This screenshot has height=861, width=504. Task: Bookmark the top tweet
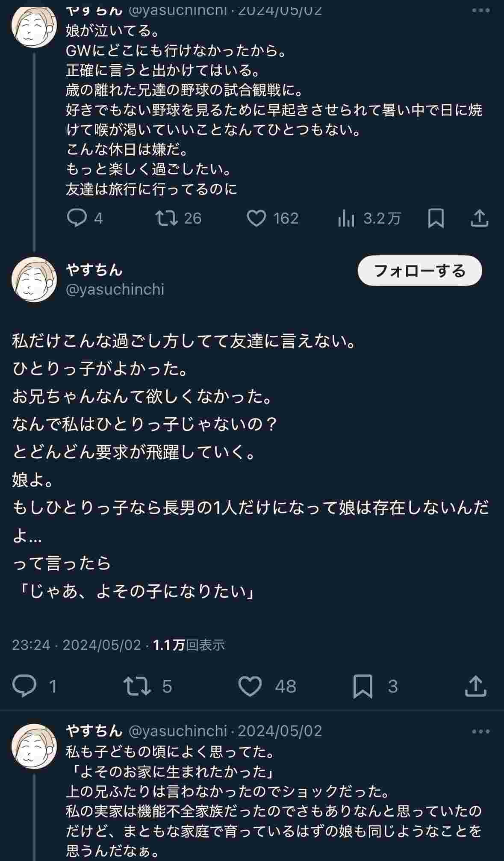pyautogui.click(x=436, y=218)
